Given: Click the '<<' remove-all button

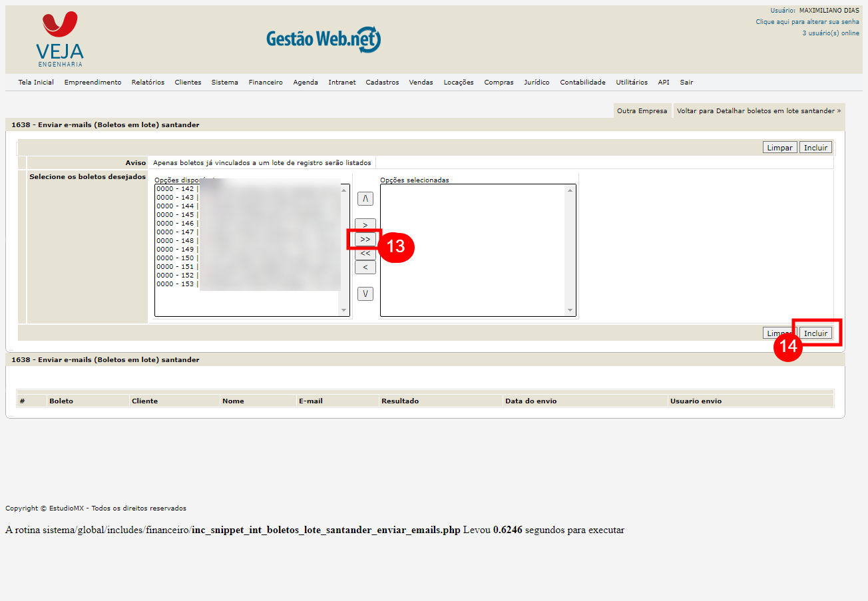Looking at the screenshot, I should pyautogui.click(x=365, y=254).
